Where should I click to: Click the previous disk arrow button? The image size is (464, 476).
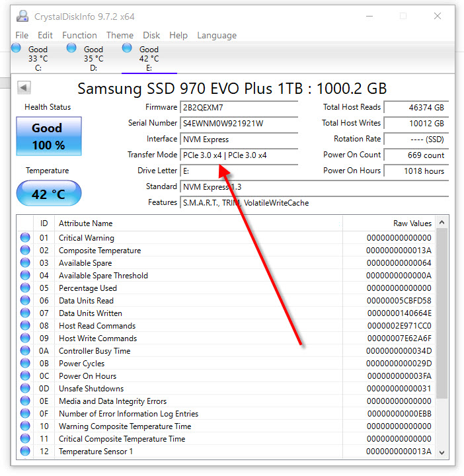pyautogui.click(x=24, y=87)
